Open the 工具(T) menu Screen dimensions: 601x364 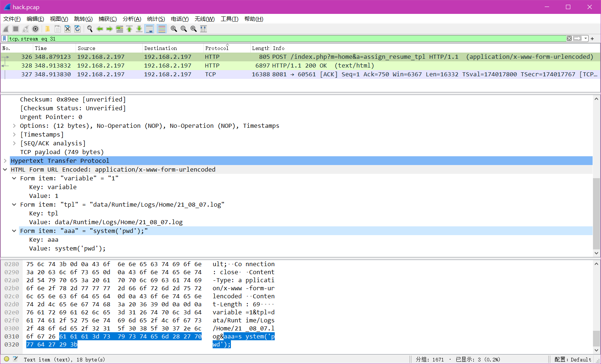click(229, 19)
